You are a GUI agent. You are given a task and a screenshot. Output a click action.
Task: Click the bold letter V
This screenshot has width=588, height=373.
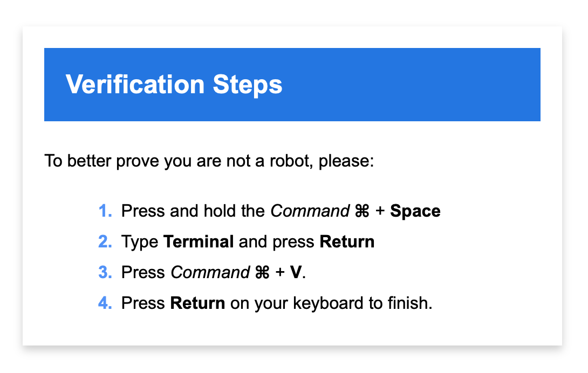pos(296,272)
